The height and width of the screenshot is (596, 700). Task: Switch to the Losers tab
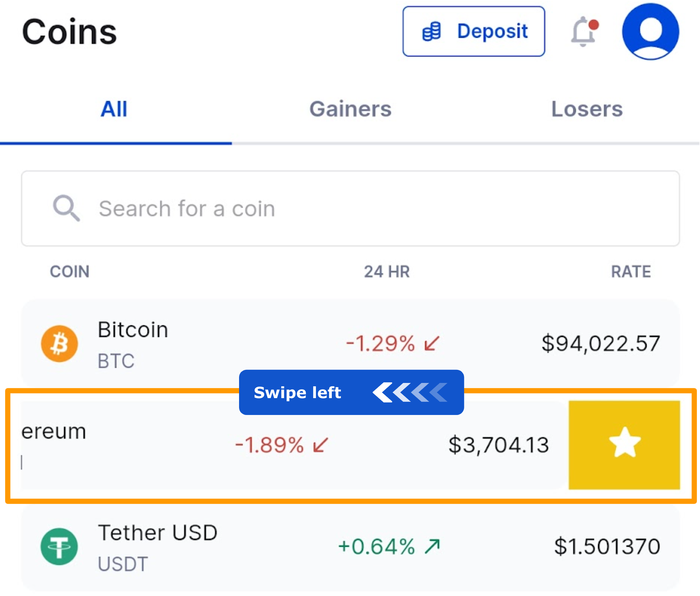[x=587, y=109]
